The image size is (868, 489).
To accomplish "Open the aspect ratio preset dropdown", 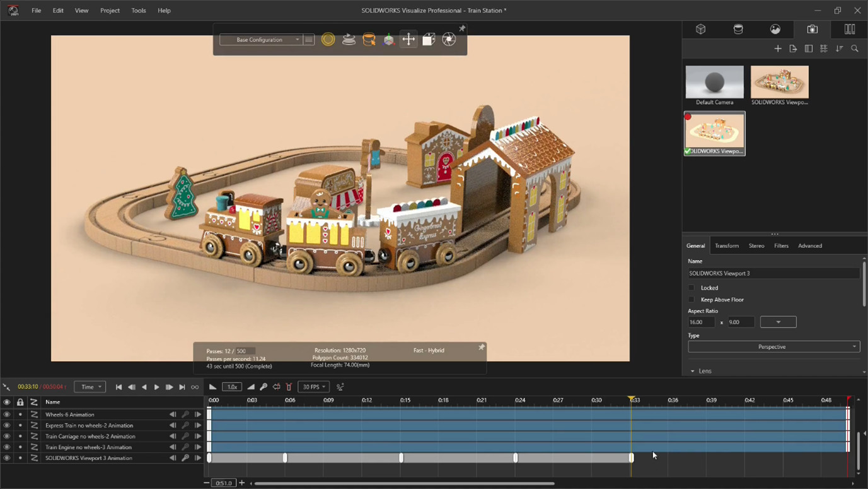I will click(778, 322).
